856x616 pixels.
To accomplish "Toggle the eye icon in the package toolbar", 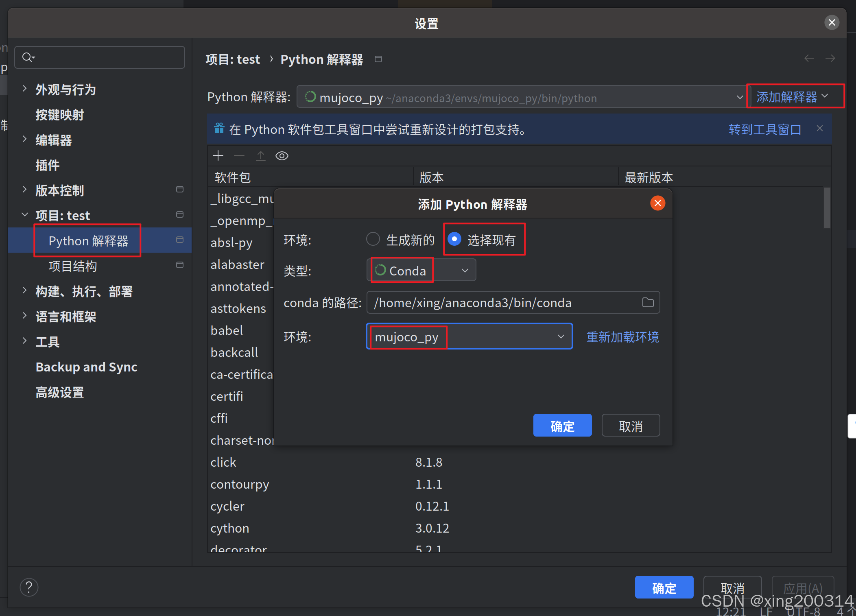I will [x=282, y=156].
